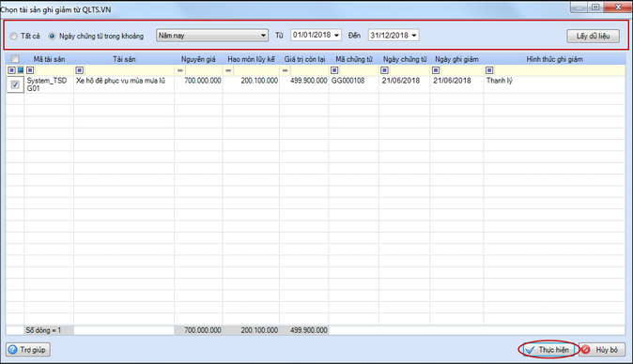Viewport: 633px width, 364px height.
Task: Sort by the Ngày ghi giảm column header
Action: click(x=456, y=59)
